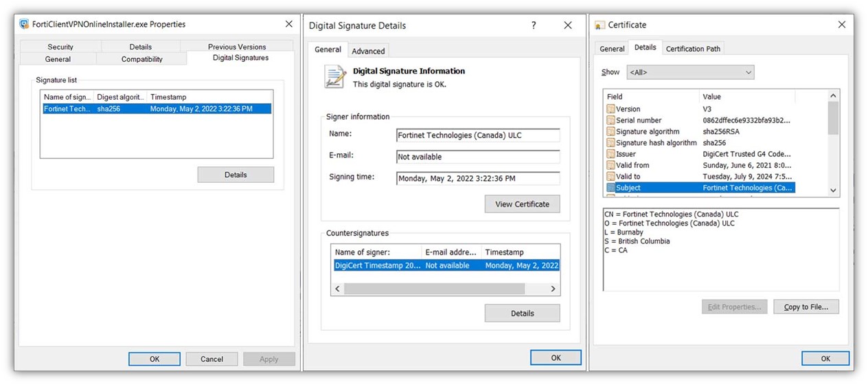Select the Digital Signatures tab
This screenshot has height=385, width=868.
[x=240, y=58]
